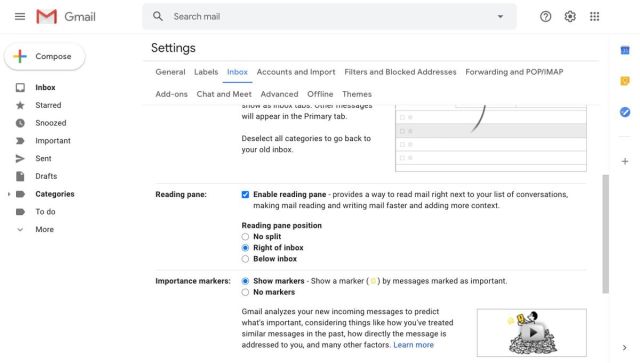Open the Important folder label

tap(53, 141)
